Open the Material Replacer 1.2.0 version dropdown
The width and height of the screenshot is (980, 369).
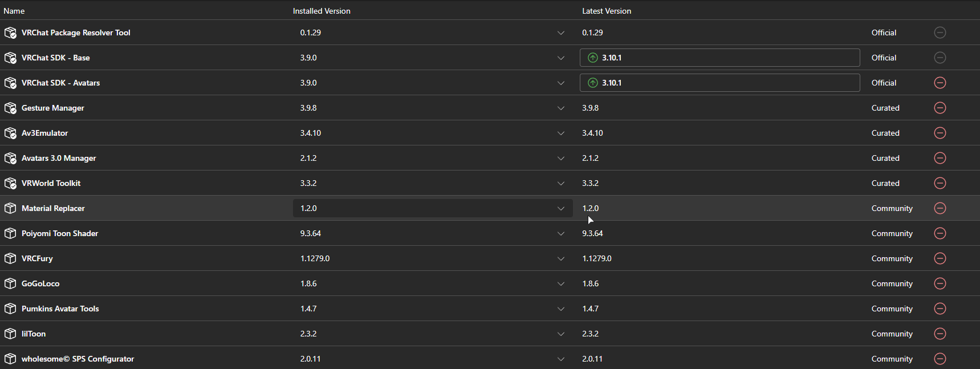coord(433,208)
